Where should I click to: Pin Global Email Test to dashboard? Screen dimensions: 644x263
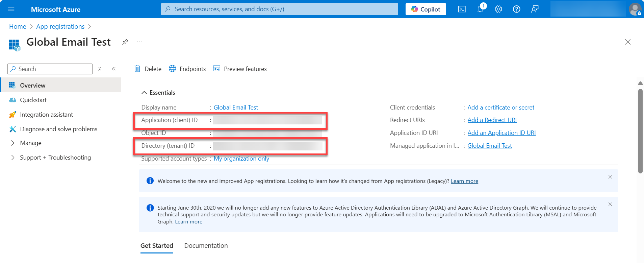pos(125,42)
